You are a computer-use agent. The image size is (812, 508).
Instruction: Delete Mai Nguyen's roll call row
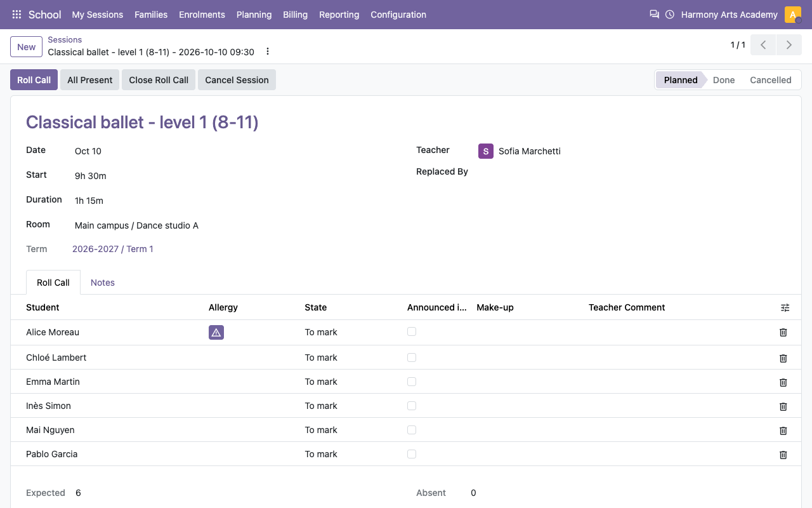click(x=783, y=431)
